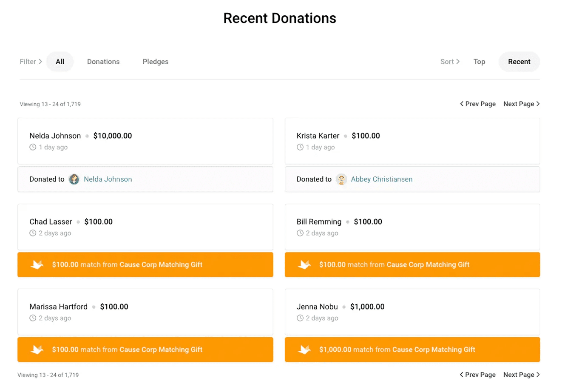Click the clock icon next to Nelda Johnson's donation

32,147
